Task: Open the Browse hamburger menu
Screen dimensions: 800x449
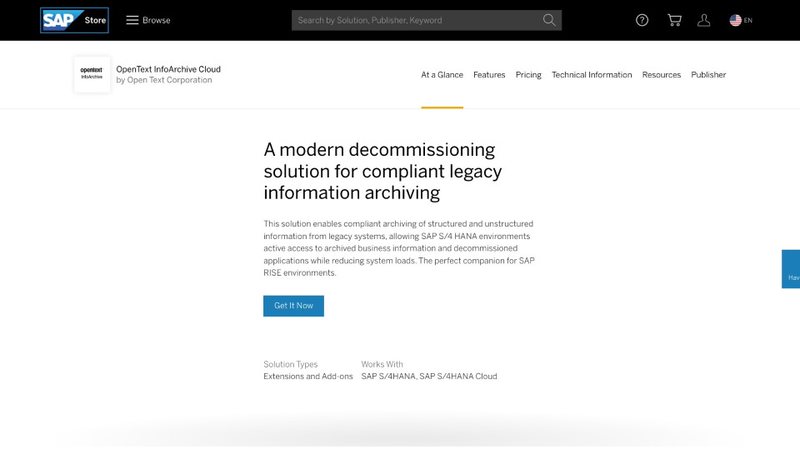Action: point(148,20)
